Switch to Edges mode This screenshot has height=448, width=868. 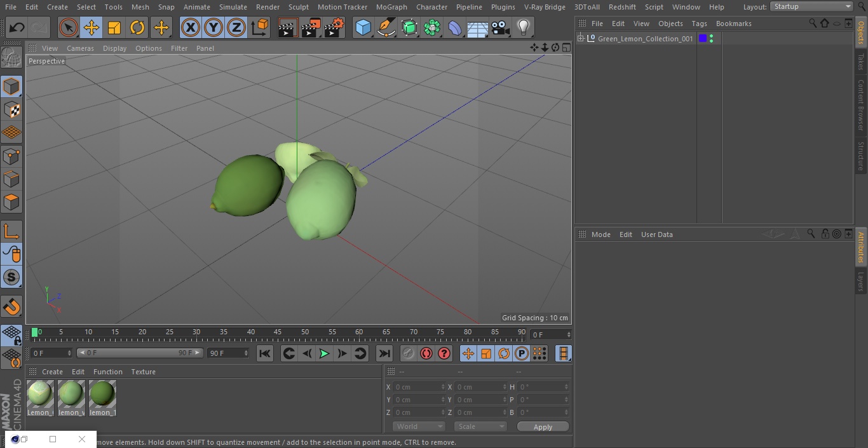11,179
